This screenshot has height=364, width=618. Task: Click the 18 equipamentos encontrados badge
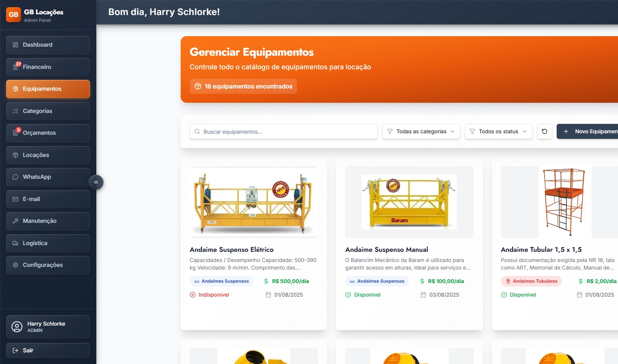[x=243, y=86]
